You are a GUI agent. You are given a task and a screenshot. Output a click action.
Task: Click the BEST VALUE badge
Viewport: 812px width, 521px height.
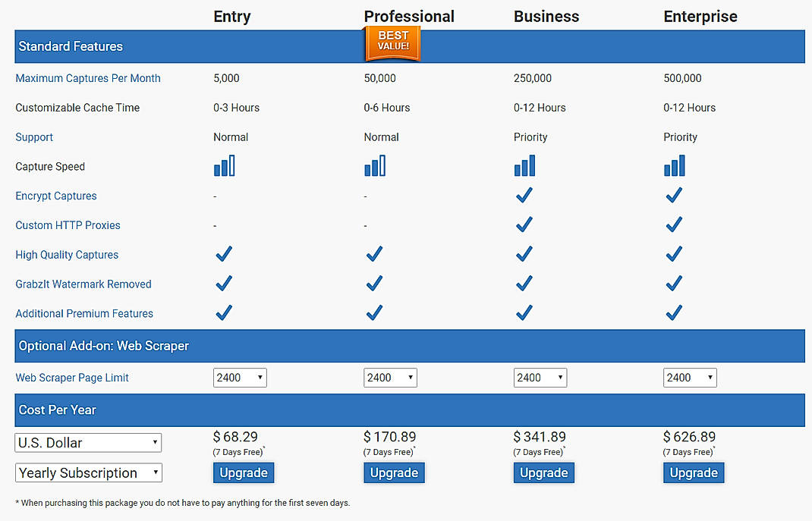[x=392, y=43]
